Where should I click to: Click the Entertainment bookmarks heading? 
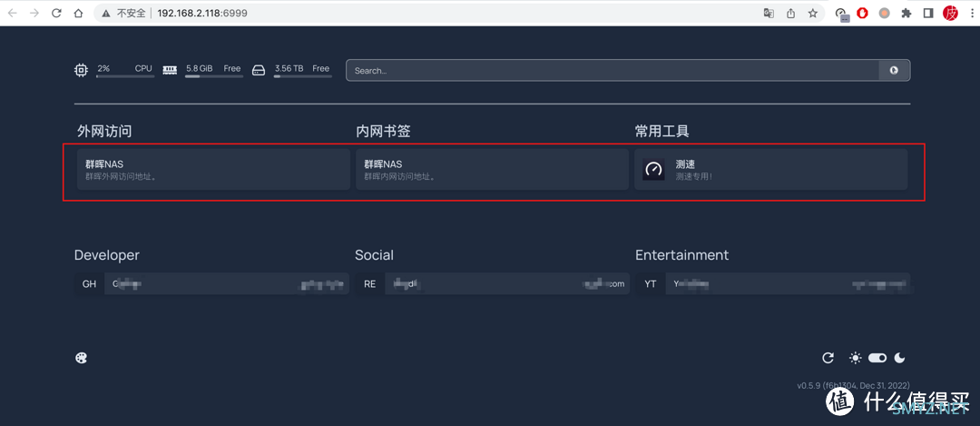681,255
